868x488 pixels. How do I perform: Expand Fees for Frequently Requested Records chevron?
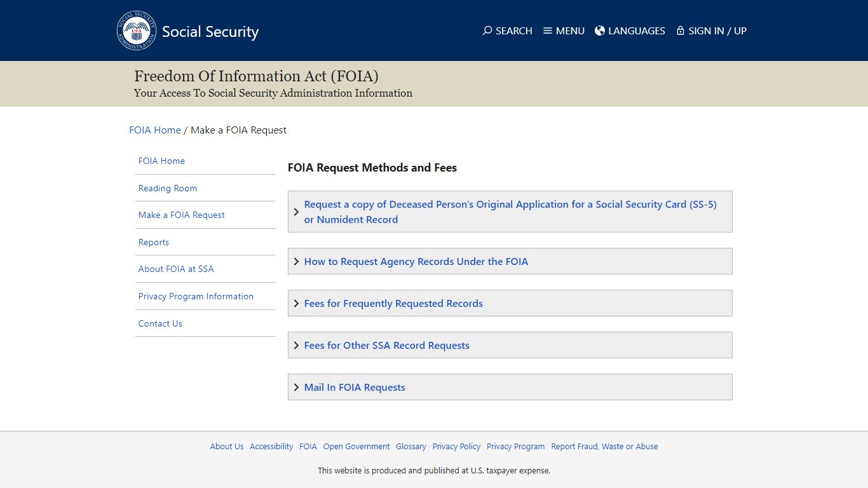pos(296,303)
